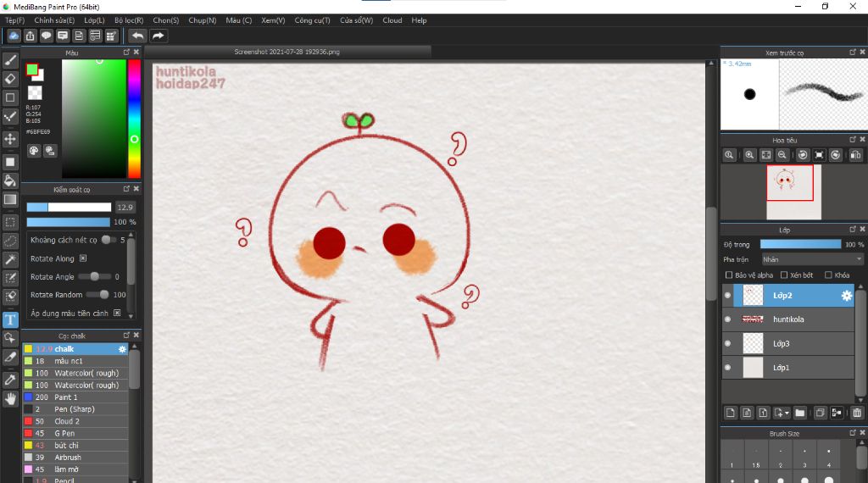The height and width of the screenshot is (483, 868).
Task: Open Lớp2 layer settings gear
Action: pyautogui.click(x=847, y=296)
